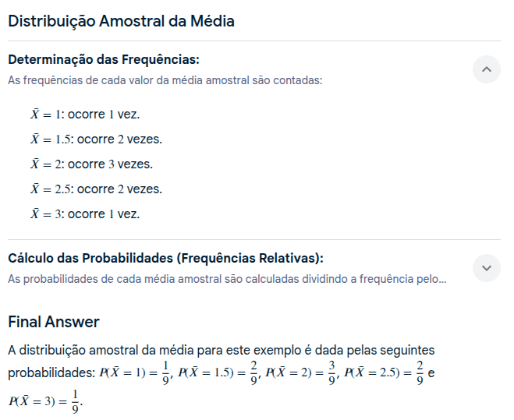
Task: Click the line 'X̄ = 1.5: ocorre 2 vezes'
Action: click(96, 139)
